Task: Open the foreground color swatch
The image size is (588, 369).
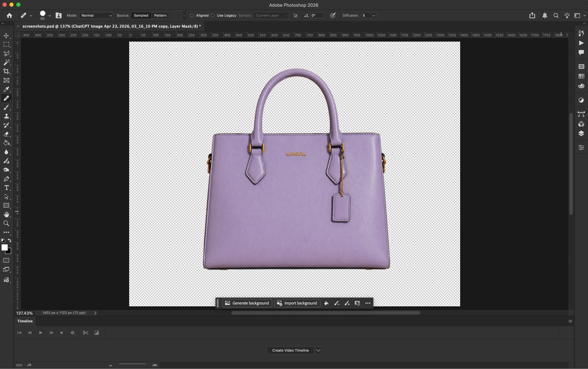Action: click(x=4, y=248)
